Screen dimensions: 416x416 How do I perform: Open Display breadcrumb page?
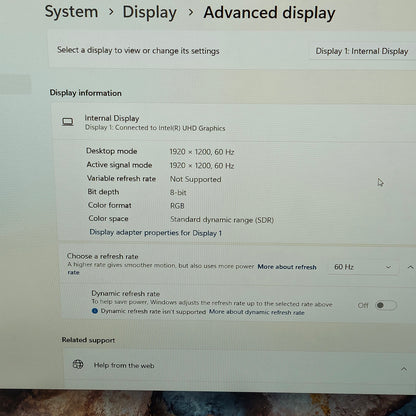pyautogui.click(x=150, y=13)
